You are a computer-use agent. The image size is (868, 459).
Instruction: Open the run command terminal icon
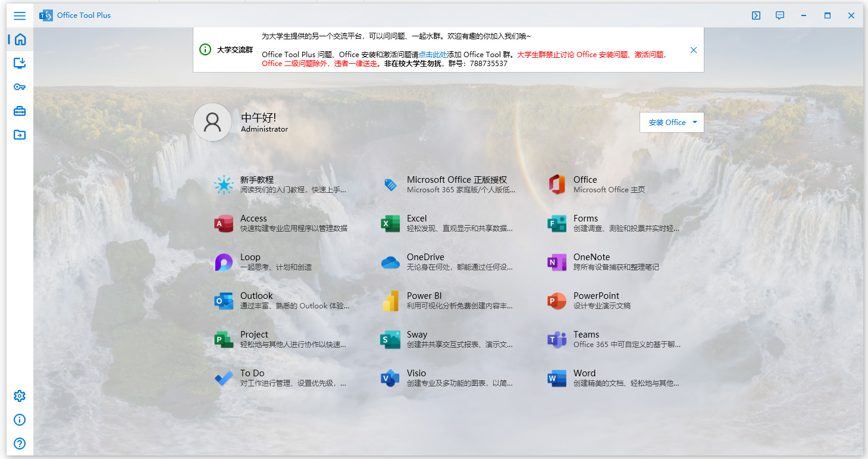(x=756, y=15)
